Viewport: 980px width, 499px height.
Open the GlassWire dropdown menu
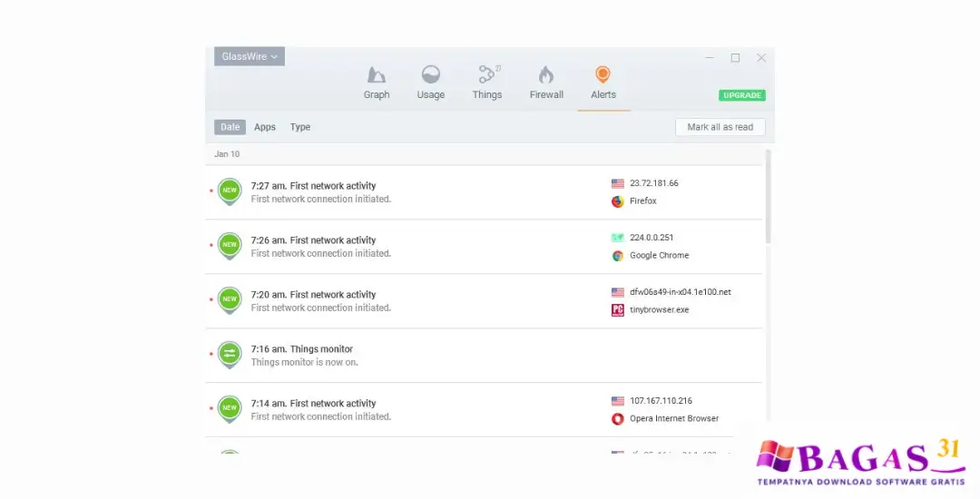(x=250, y=56)
